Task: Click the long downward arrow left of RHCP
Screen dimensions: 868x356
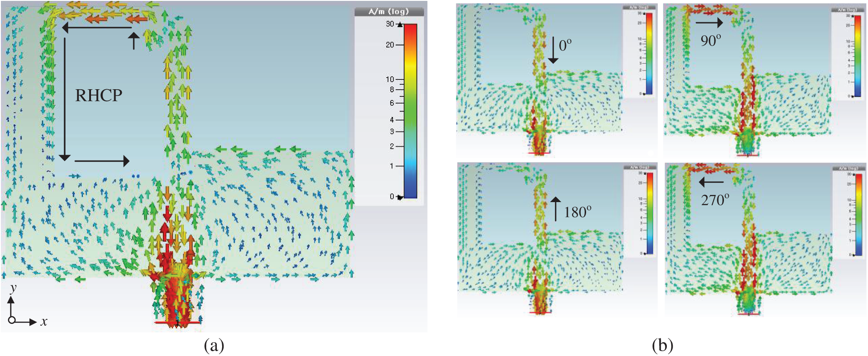Action: (65, 98)
